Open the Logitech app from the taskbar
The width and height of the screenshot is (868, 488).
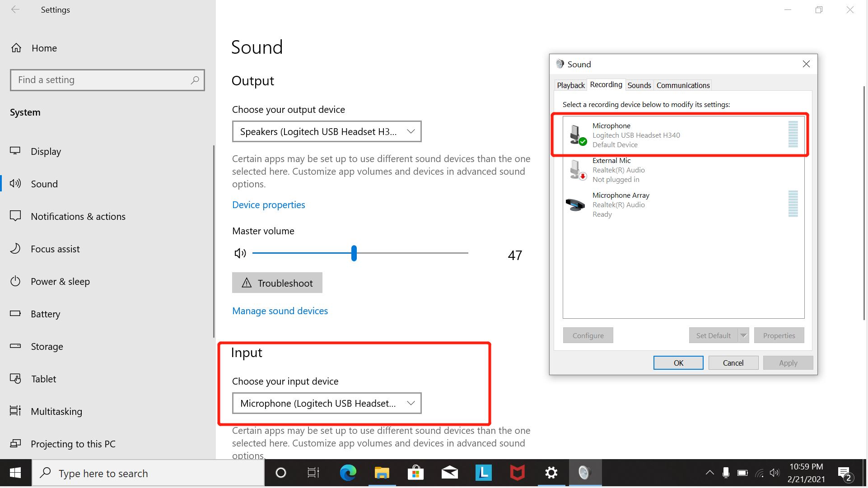pyautogui.click(x=483, y=473)
